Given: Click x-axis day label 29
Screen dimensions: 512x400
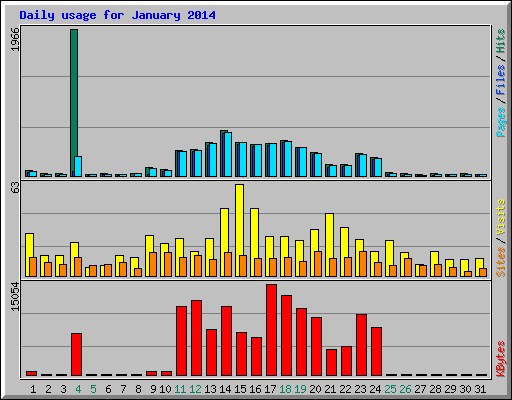Looking at the screenshot, I should [450, 389].
